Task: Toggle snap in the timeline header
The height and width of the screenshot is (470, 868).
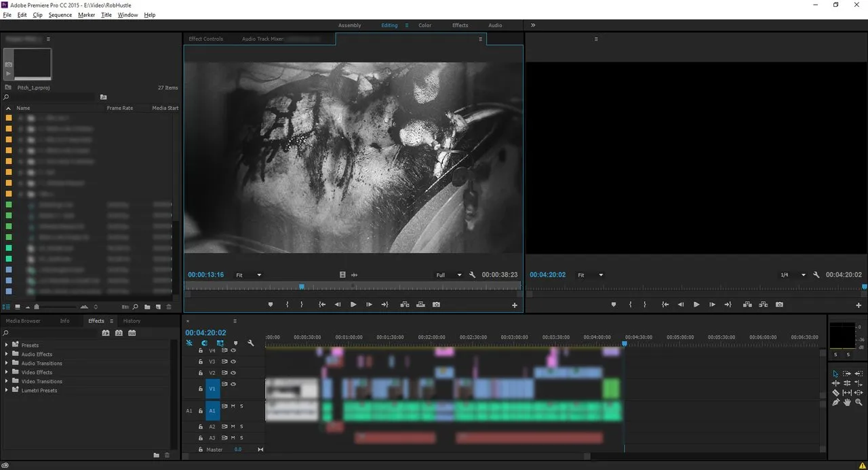Action: 204,343
